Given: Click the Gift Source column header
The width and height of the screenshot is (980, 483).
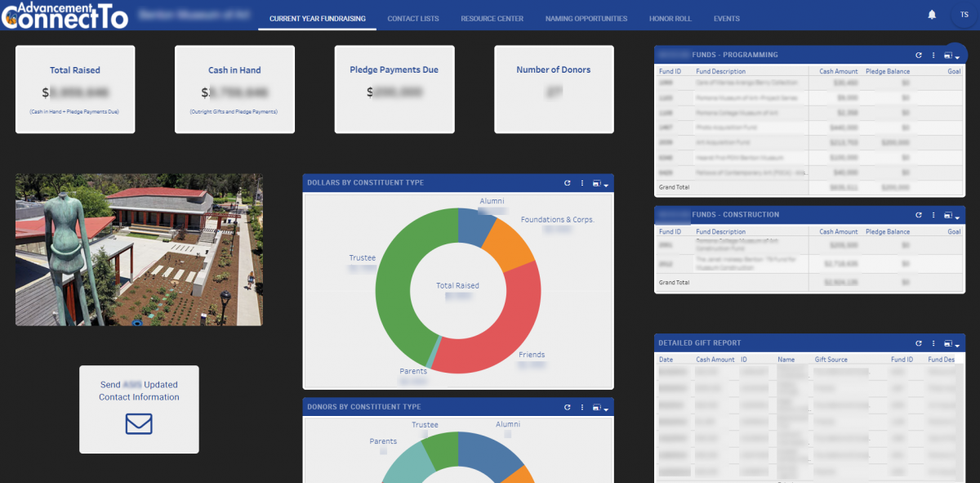Looking at the screenshot, I should pyautogui.click(x=831, y=360).
